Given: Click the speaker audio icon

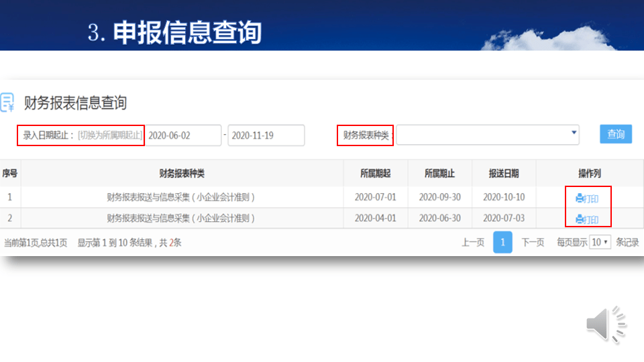Looking at the screenshot, I should [606, 324].
